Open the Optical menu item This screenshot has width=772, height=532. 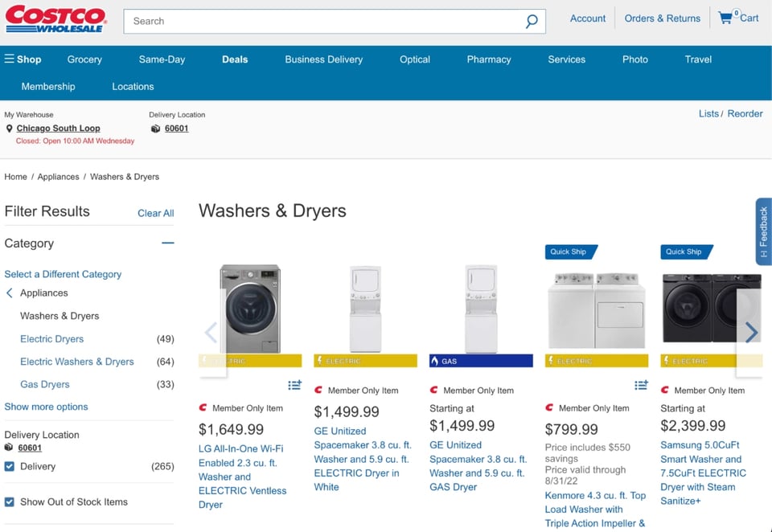415,59
